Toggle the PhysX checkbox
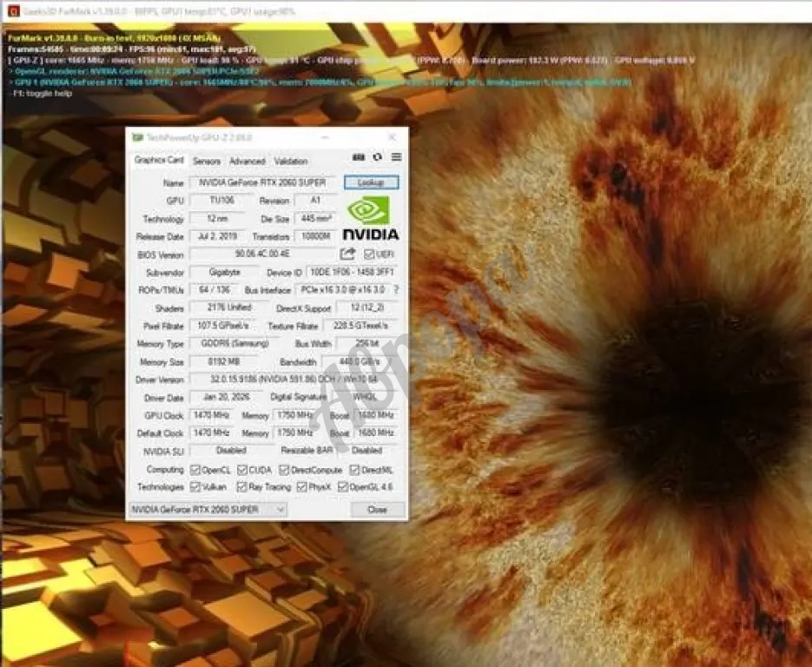This screenshot has width=812, height=667. coord(302,486)
